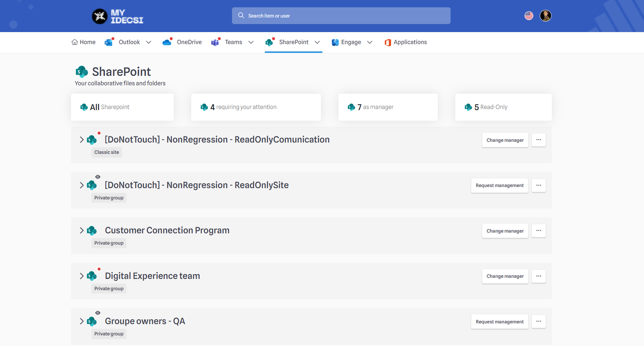This screenshot has width=644, height=346.
Task: Click the Teams icon in navigation
Action: point(215,42)
